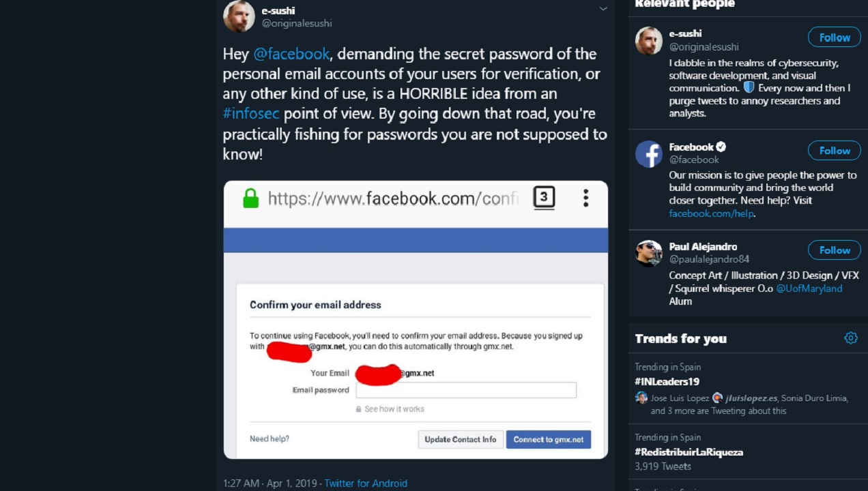Click e-sushi's avatar on the tweet
The image size is (868, 491).
point(239,16)
